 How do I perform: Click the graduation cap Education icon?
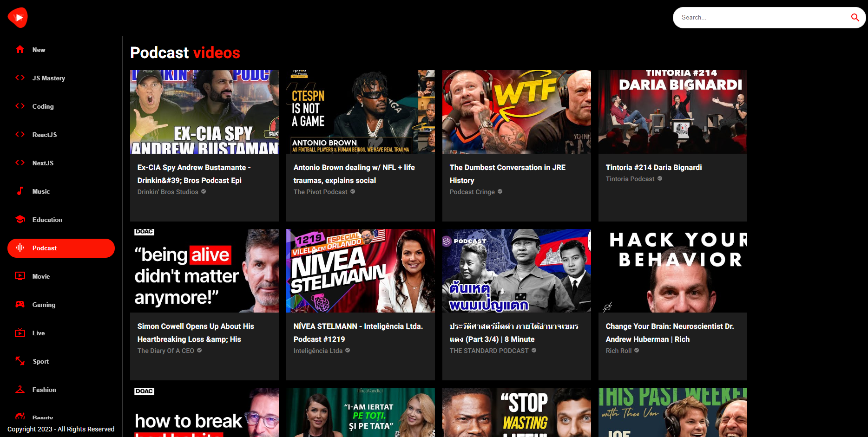[20, 219]
